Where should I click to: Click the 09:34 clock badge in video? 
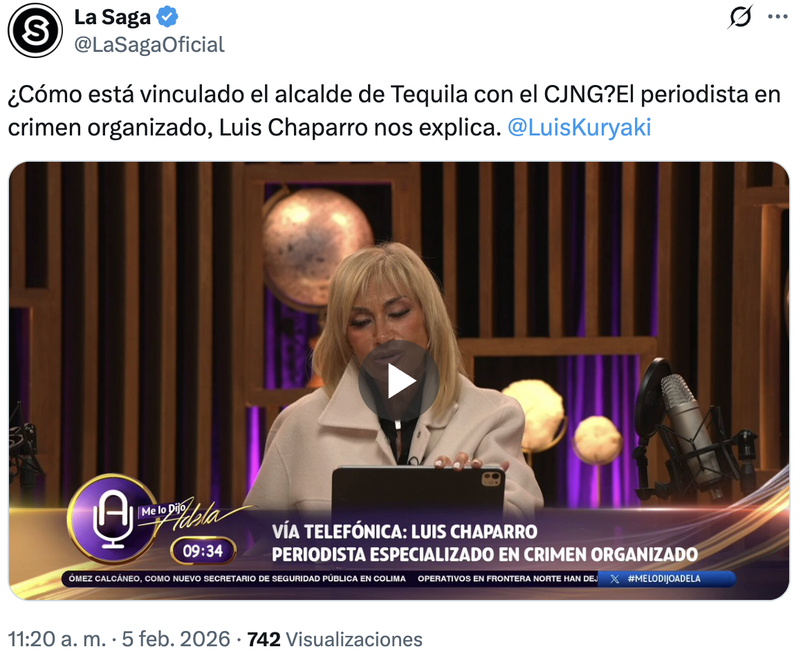[203, 551]
